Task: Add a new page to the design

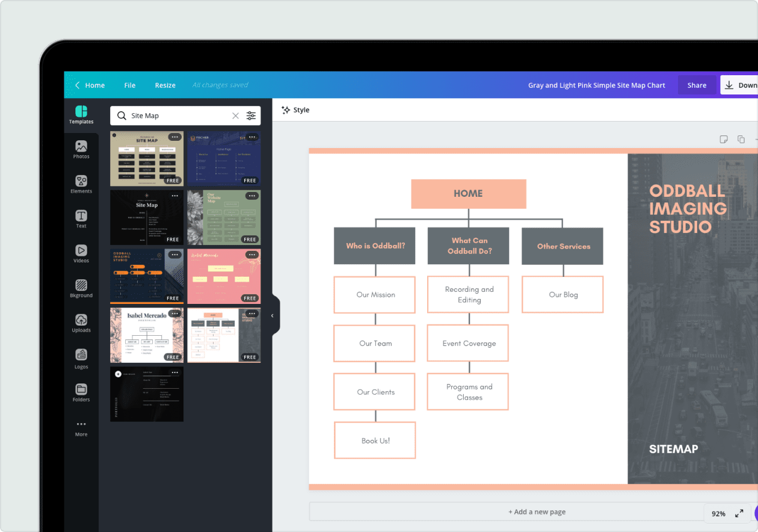Action: 537,511
